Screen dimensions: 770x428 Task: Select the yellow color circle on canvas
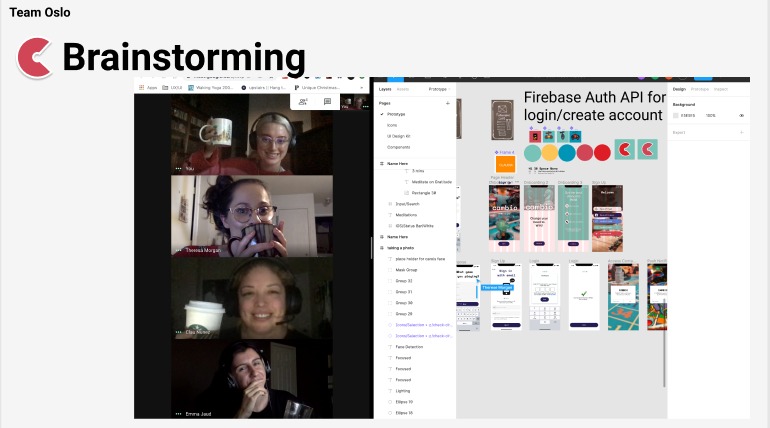tap(550, 153)
